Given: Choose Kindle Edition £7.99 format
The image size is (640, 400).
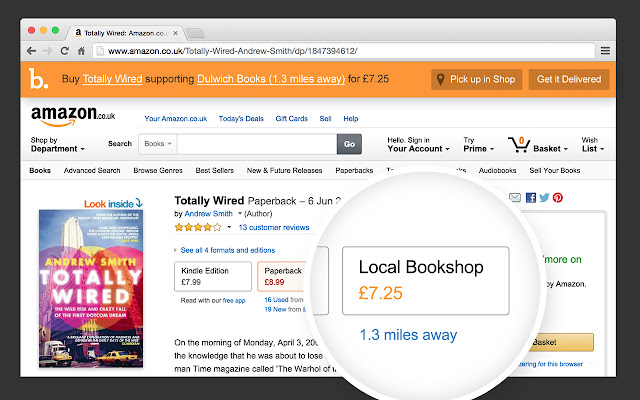Looking at the screenshot, I should tap(213, 276).
